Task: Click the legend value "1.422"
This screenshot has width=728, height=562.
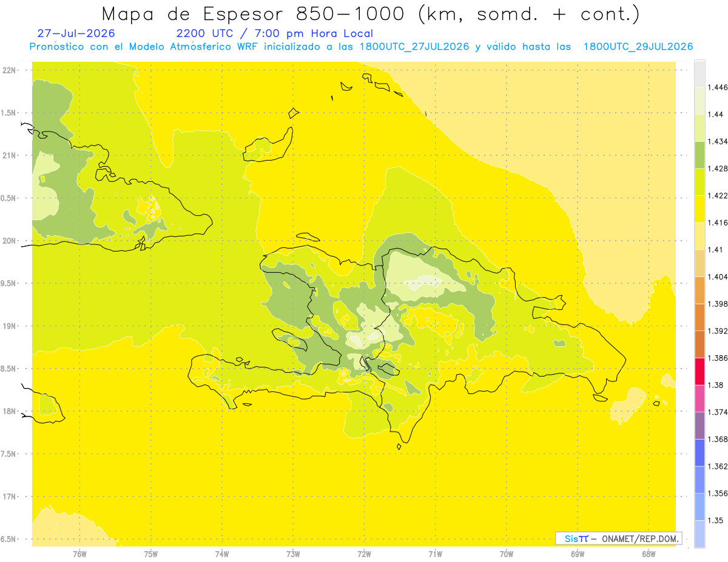Action: coord(717,195)
